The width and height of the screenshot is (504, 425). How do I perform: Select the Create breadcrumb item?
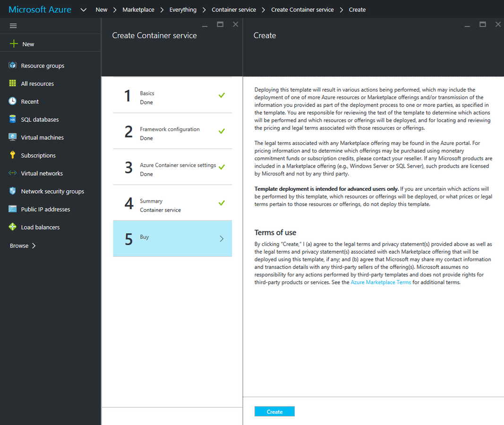pos(357,9)
